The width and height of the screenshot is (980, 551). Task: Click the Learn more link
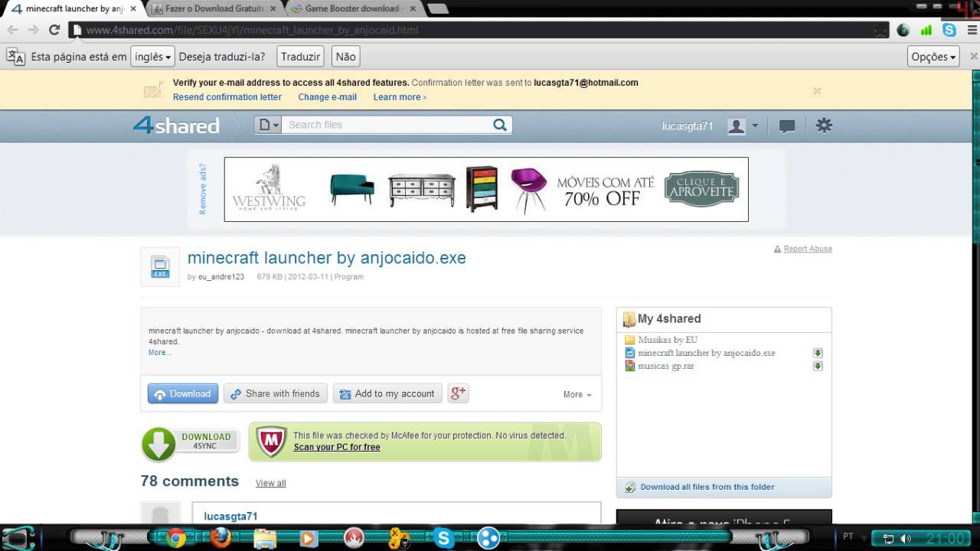[400, 97]
